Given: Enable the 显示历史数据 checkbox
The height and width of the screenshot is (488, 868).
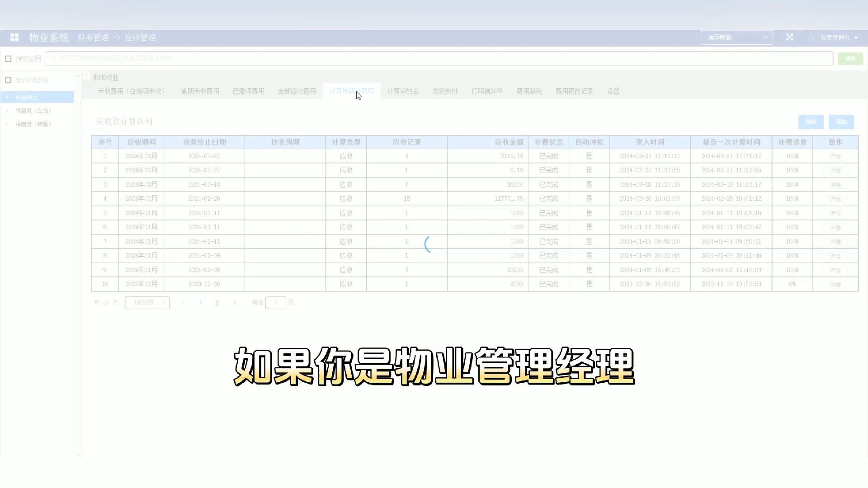Looking at the screenshot, I should [8, 80].
